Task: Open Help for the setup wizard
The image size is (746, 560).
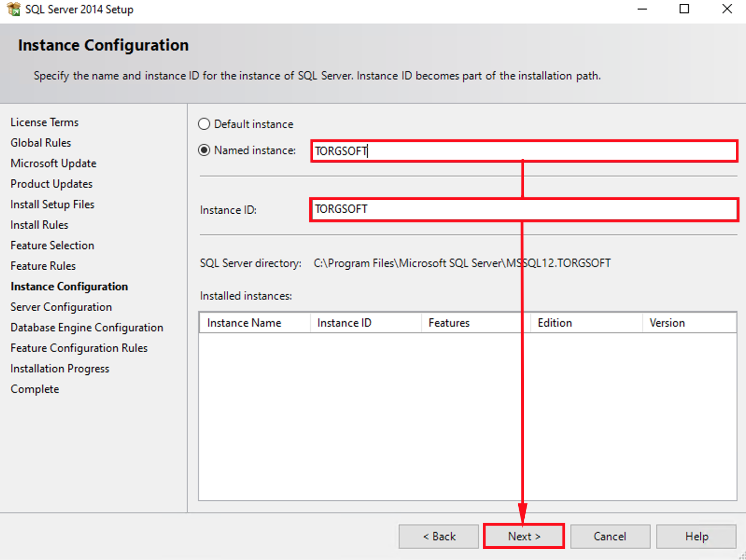Action: tap(696, 536)
